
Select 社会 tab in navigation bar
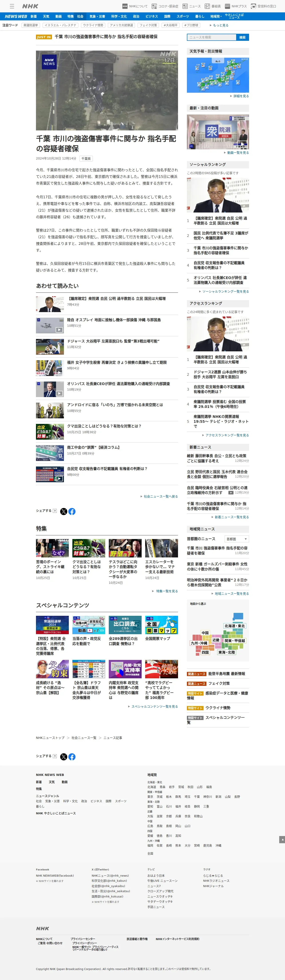coord(80,16)
